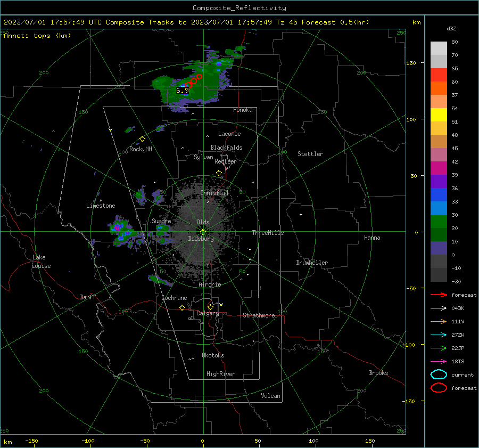This screenshot has width=479, height=448.
Task: Click the Cochrane label
Action: (x=174, y=298)
